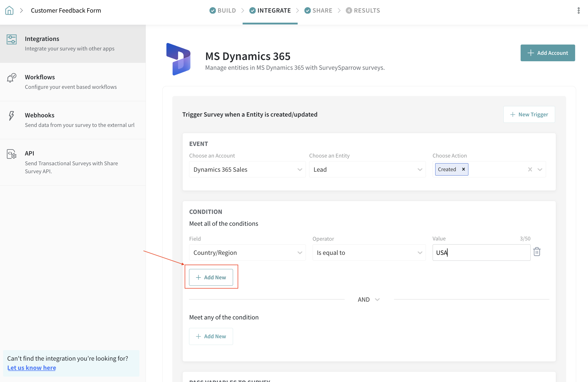Screen dimensions: 588x382
Task: Expand the Choose an Account dropdown
Action: [247, 169]
